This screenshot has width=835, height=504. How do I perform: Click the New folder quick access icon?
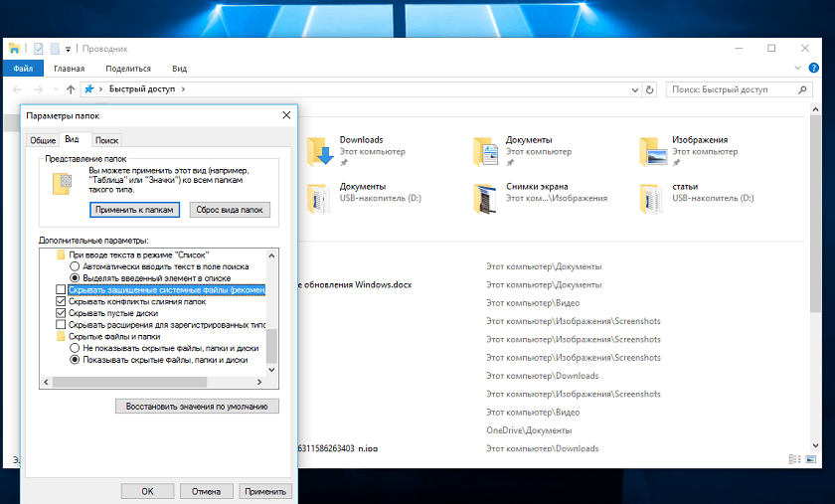(x=55, y=49)
